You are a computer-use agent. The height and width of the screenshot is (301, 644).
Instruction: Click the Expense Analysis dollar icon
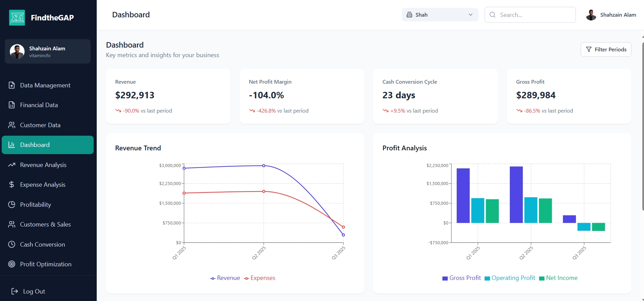(12, 185)
